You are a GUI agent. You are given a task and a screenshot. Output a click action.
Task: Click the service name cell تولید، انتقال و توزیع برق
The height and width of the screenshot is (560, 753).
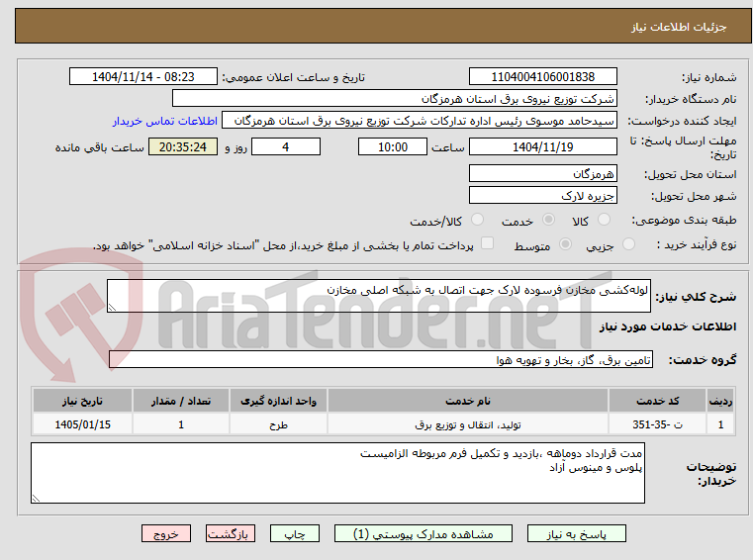(468, 424)
